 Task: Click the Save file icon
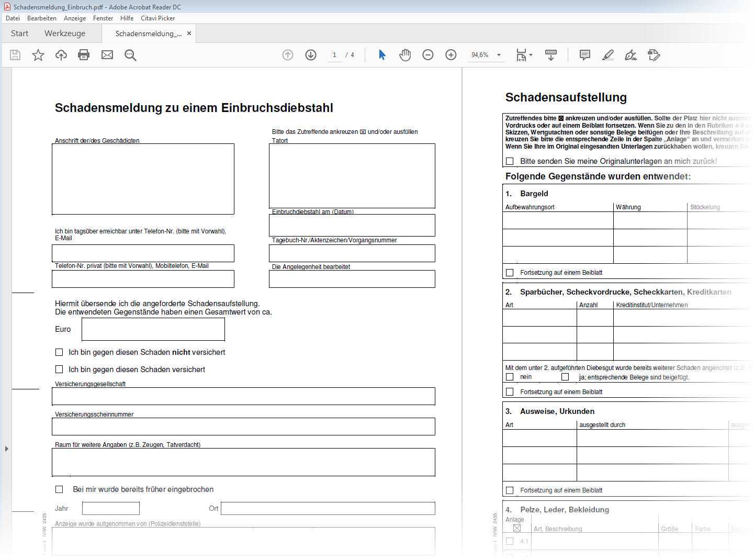click(15, 55)
